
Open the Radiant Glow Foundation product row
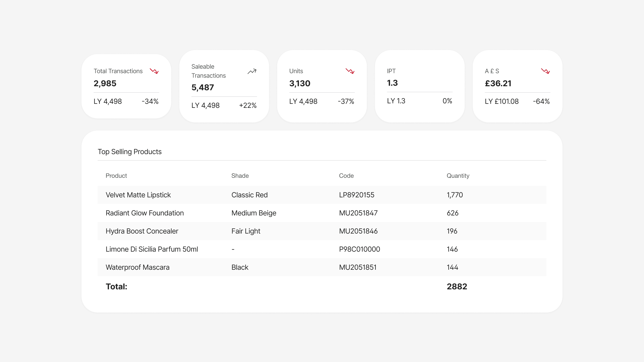(x=145, y=213)
